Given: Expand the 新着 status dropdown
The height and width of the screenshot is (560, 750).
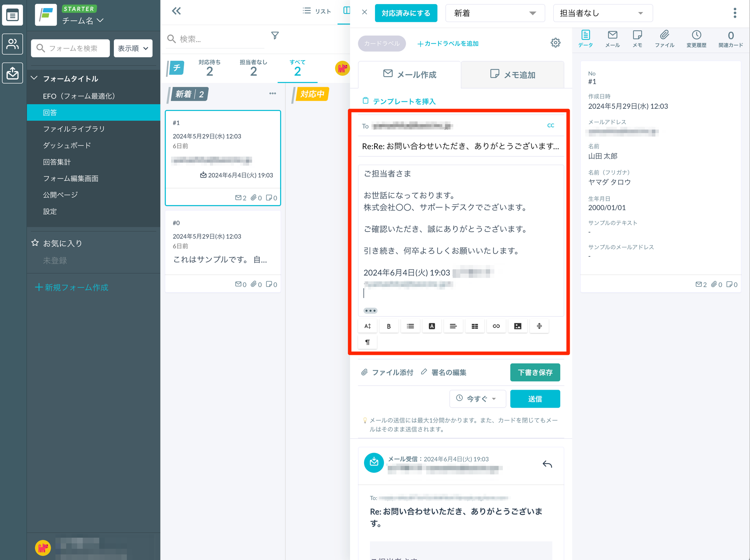Looking at the screenshot, I should (495, 13).
